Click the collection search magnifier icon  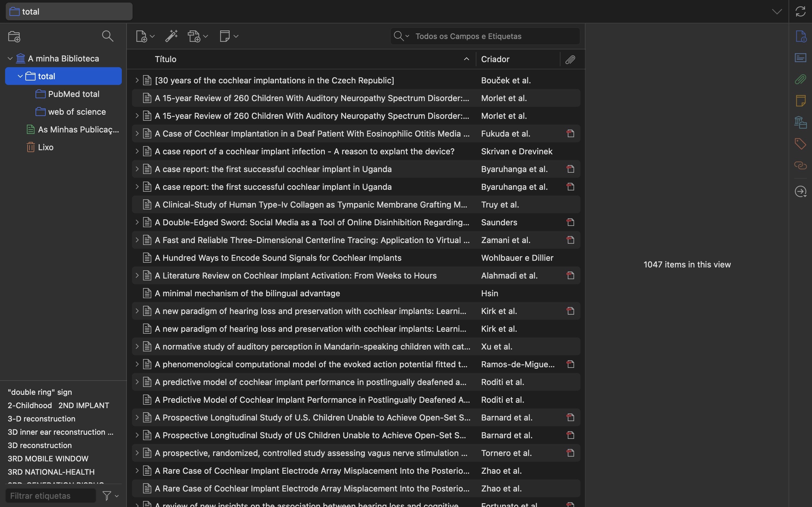(x=108, y=36)
